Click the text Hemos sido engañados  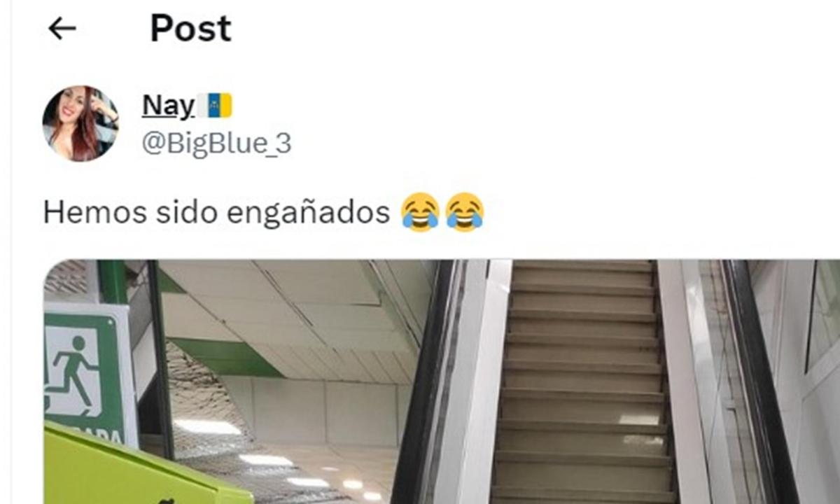216,213
